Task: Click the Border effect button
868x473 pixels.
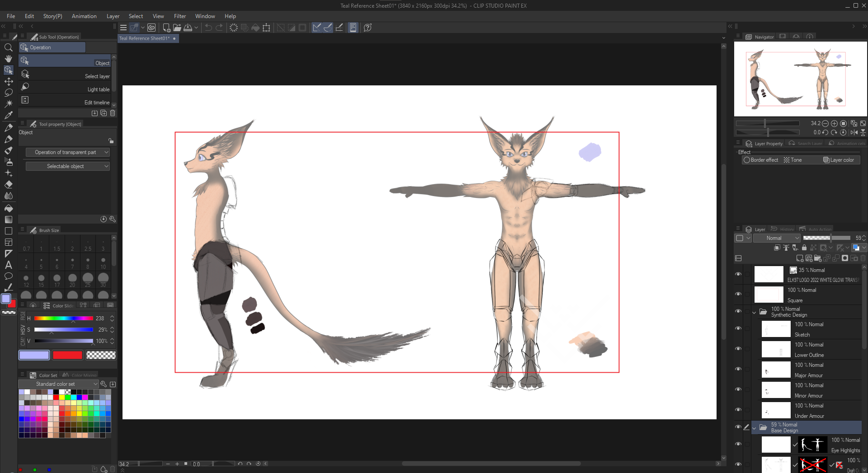Action: 761,160
